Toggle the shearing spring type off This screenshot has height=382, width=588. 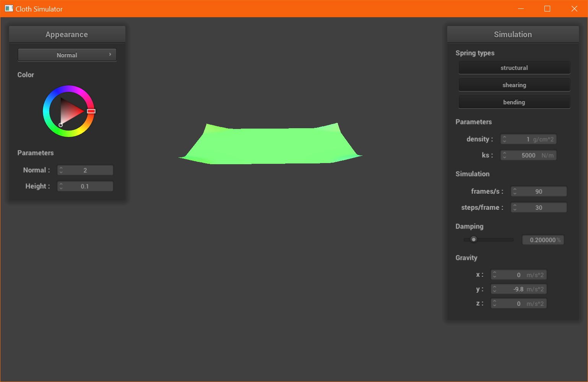click(x=514, y=85)
